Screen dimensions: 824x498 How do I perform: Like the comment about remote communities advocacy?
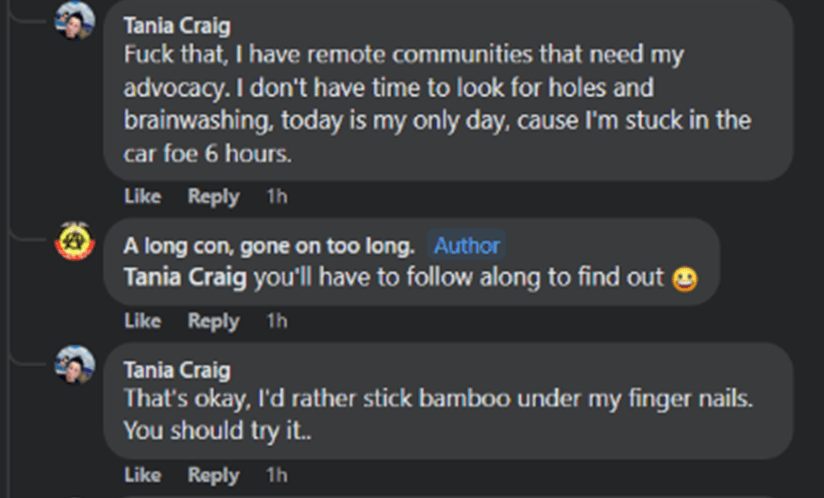142,197
